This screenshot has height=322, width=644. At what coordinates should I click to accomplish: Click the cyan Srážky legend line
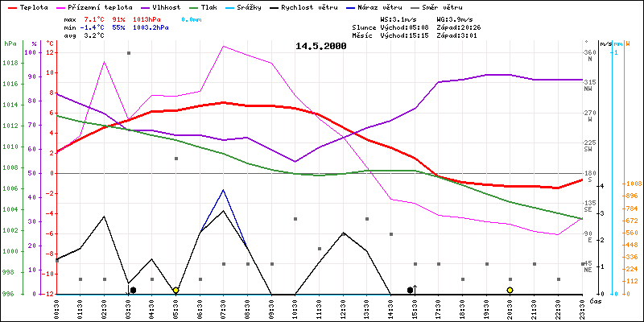[x=254, y=6]
